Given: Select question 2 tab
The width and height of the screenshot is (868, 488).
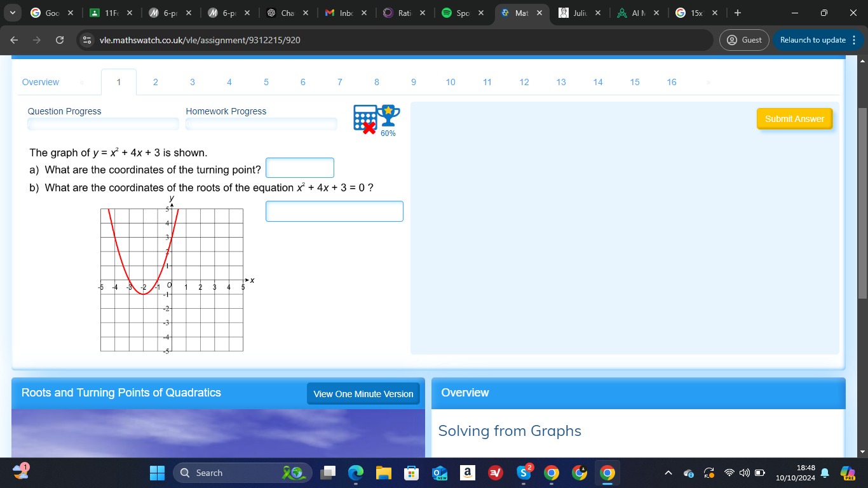Looking at the screenshot, I should click(155, 82).
